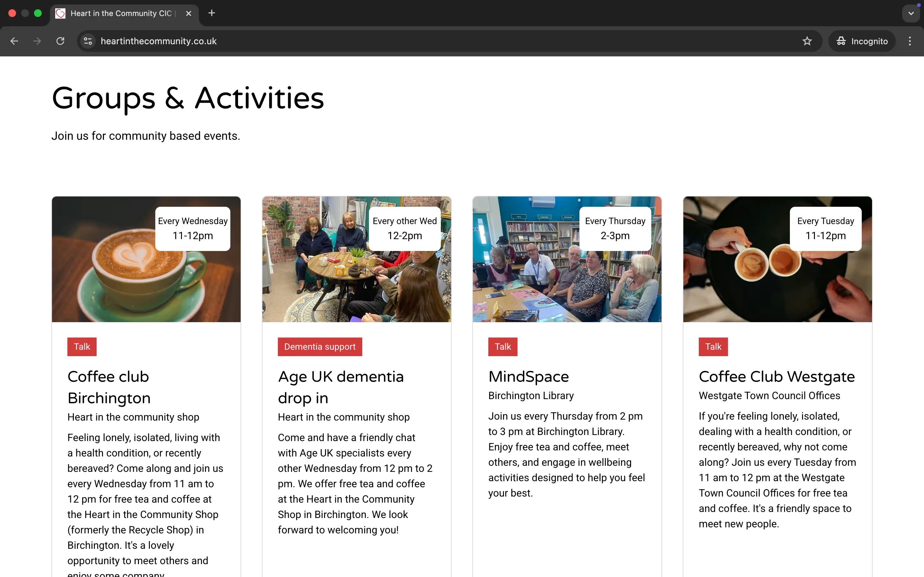924x577 pixels.
Task: Click the Talk tag on MindSpace card
Action: point(502,347)
